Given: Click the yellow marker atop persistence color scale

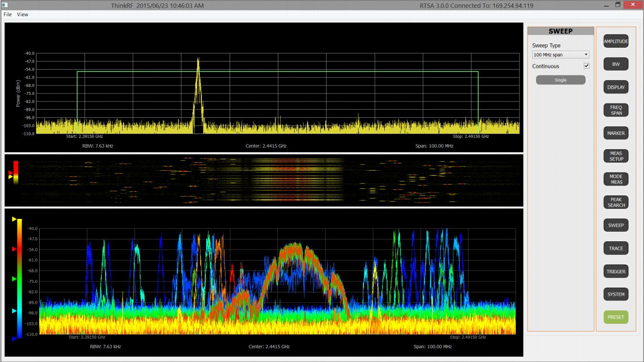Looking at the screenshot, I should click(14, 219).
